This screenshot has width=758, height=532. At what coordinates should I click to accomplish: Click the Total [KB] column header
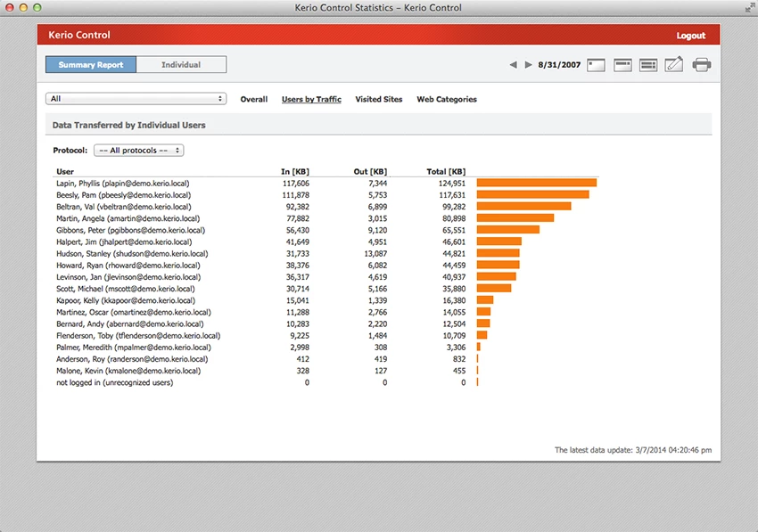[x=446, y=171]
